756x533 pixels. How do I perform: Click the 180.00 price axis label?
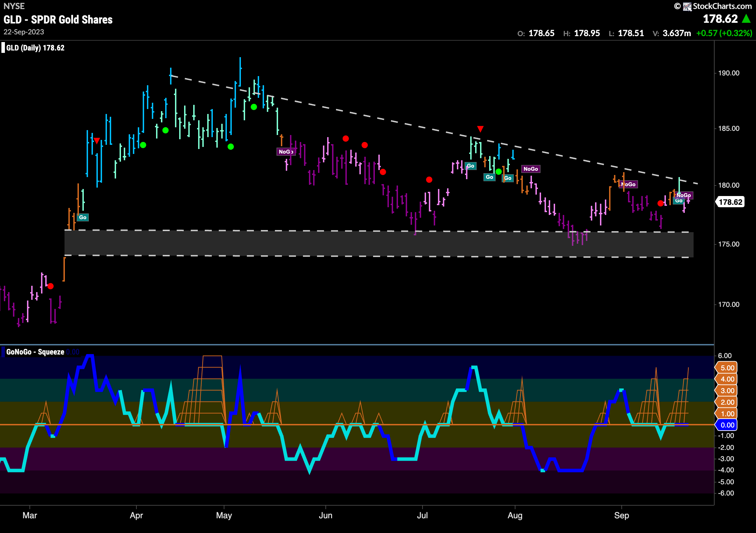[x=729, y=185]
